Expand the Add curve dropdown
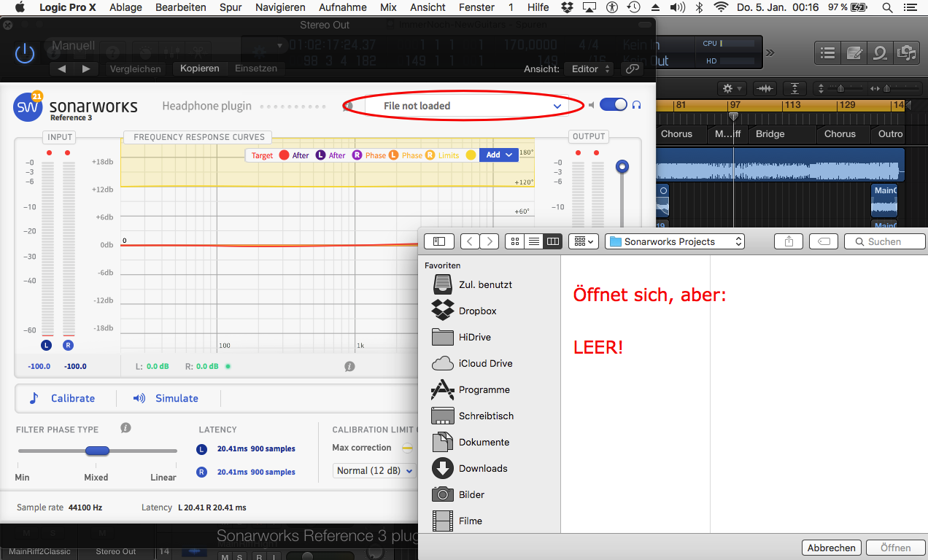This screenshot has height=560, width=928. (499, 155)
